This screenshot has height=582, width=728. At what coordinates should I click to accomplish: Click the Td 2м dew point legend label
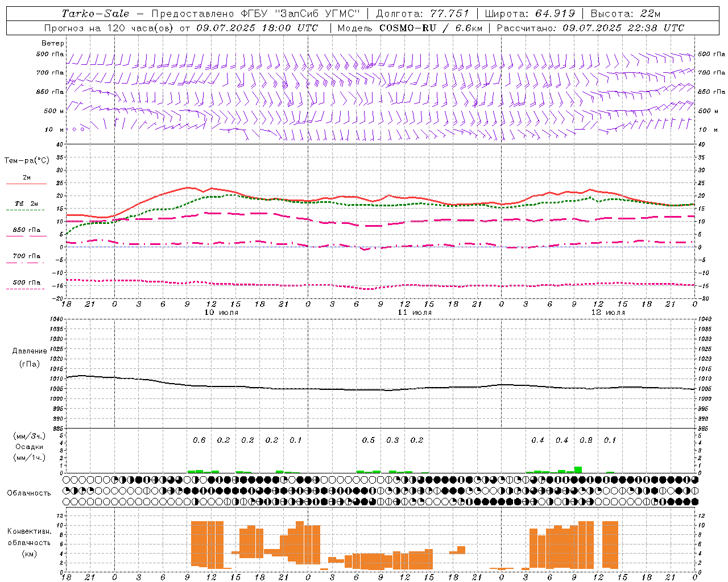click(x=27, y=203)
